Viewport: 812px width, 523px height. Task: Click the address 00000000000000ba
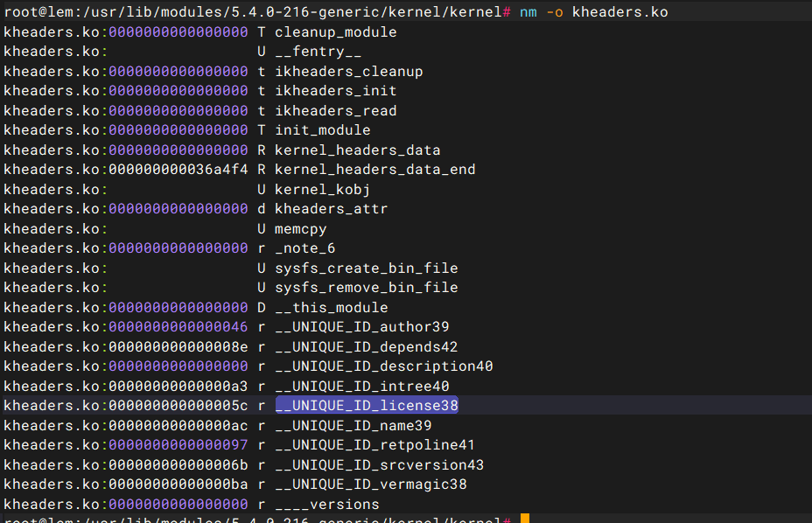click(x=178, y=485)
